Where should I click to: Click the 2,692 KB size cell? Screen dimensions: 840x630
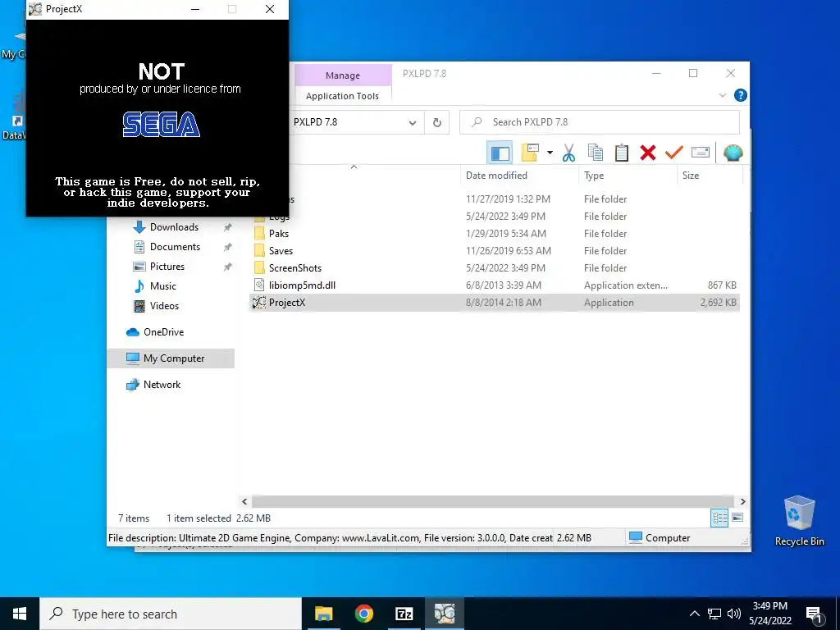pos(719,302)
